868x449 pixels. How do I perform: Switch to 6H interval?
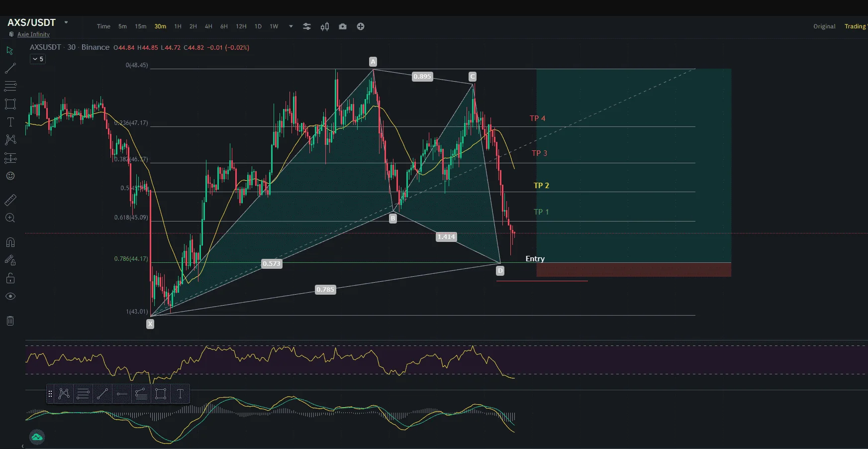click(x=224, y=26)
